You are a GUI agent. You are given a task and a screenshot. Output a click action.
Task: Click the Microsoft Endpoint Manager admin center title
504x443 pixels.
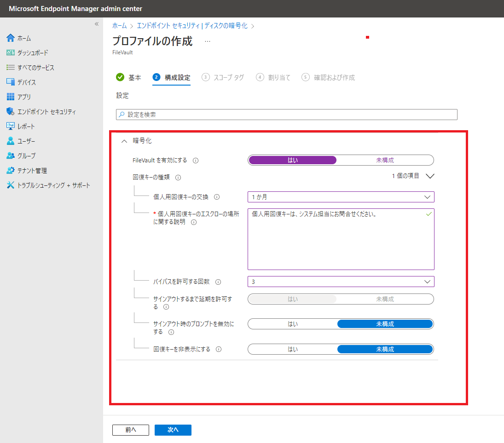point(75,9)
